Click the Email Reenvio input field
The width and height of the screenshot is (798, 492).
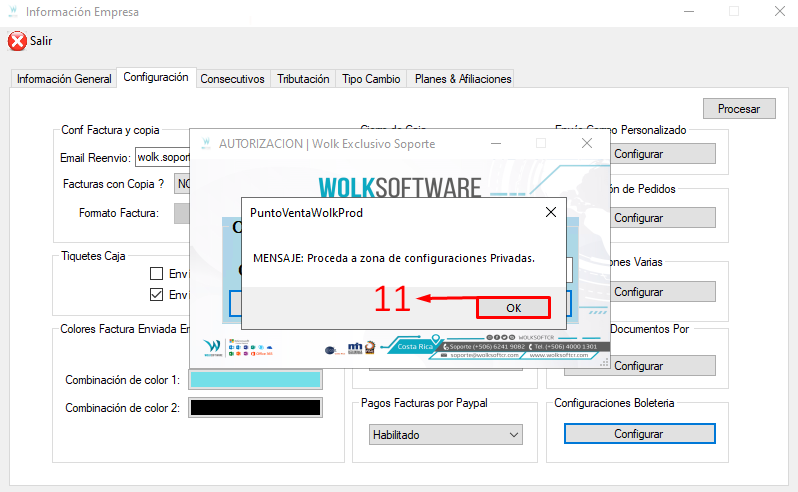coord(163,157)
